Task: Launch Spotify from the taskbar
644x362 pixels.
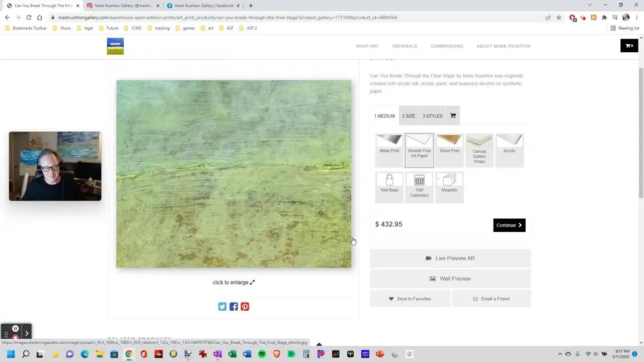Action: pyautogui.click(x=262, y=354)
